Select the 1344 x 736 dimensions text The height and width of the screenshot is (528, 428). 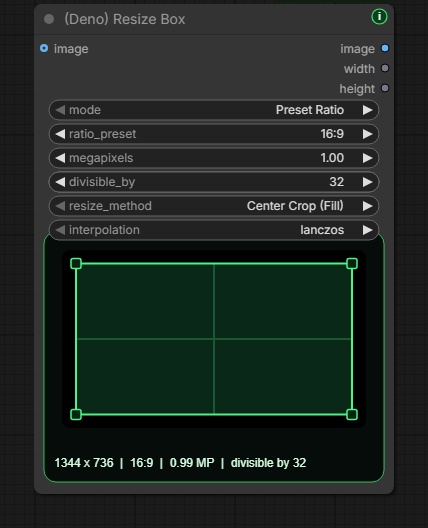click(x=84, y=463)
